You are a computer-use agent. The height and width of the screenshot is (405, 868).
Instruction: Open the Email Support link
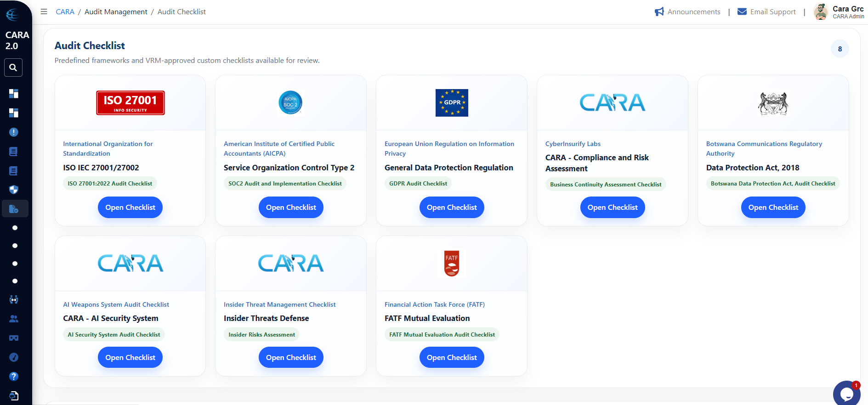pos(773,11)
